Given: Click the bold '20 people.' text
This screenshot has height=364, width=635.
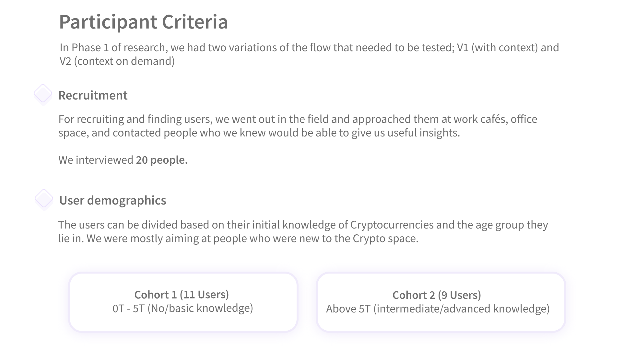Looking at the screenshot, I should (162, 160).
